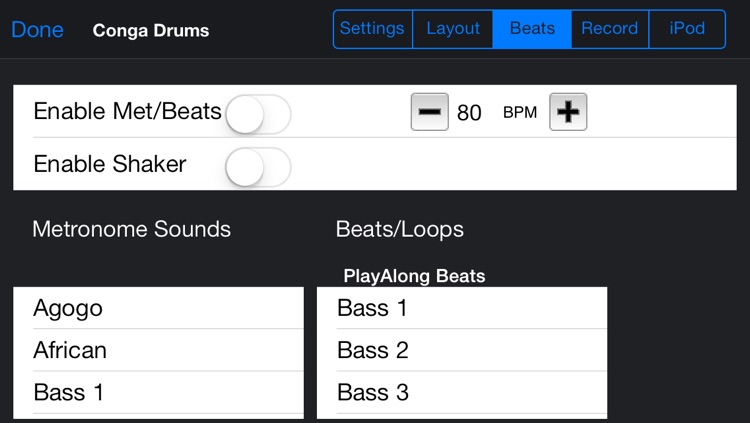
Task: Choose African metronome sound
Action: pyautogui.click(x=158, y=350)
